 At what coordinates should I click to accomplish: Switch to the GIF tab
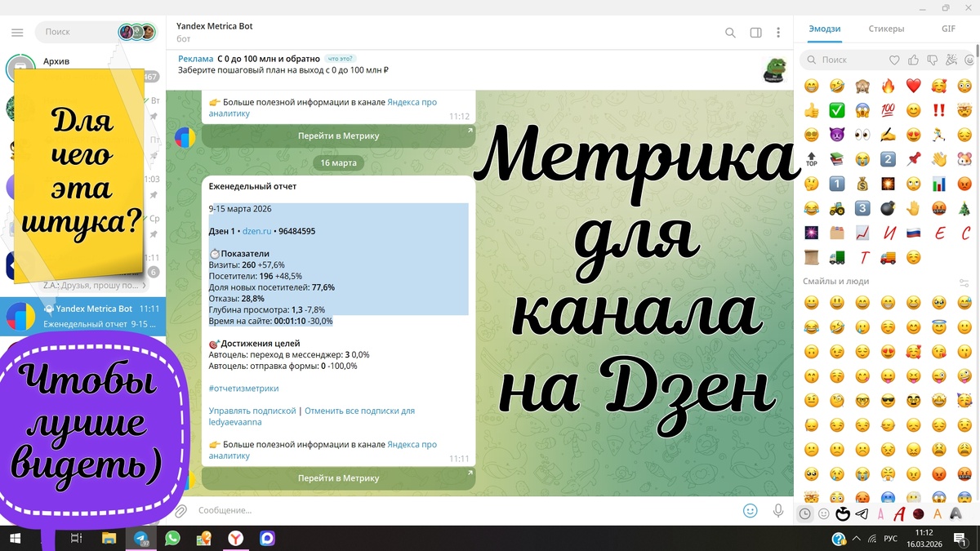(x=948, y=28)
